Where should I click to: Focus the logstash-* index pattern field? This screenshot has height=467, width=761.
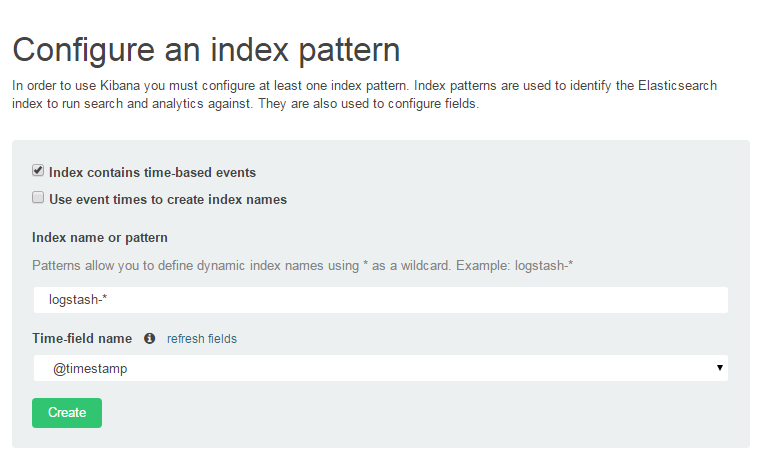[x=380, y=300]
